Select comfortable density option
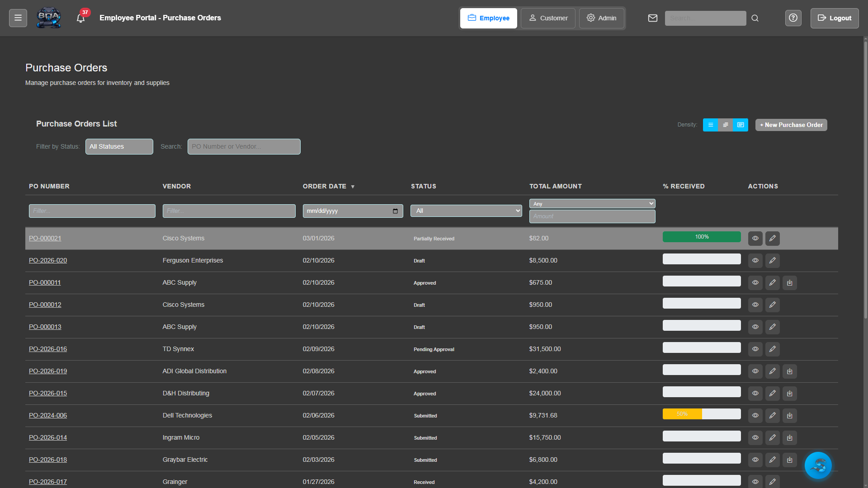The image size is (868, 488). (x=741, y=125)
